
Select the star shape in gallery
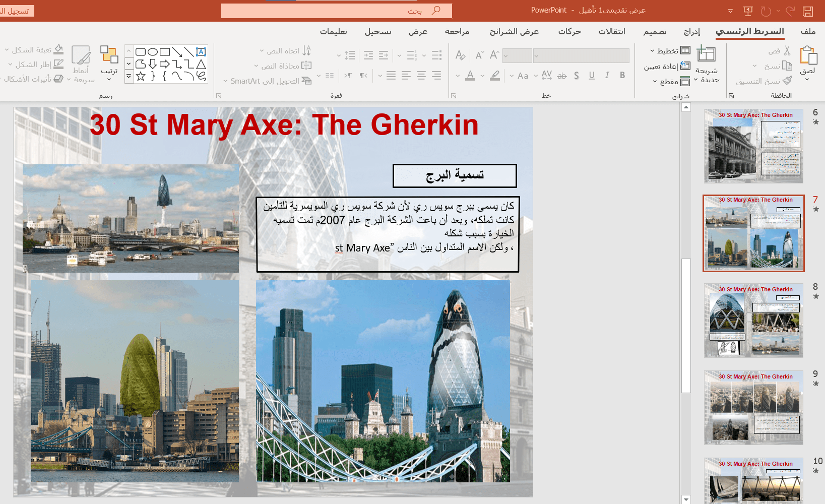141,77
